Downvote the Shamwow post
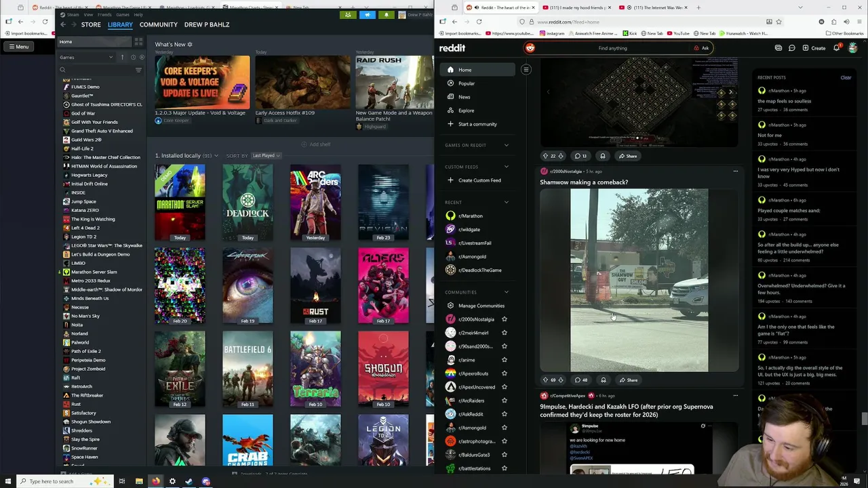Viewport: 868px width, 488px height. point(561,380)
